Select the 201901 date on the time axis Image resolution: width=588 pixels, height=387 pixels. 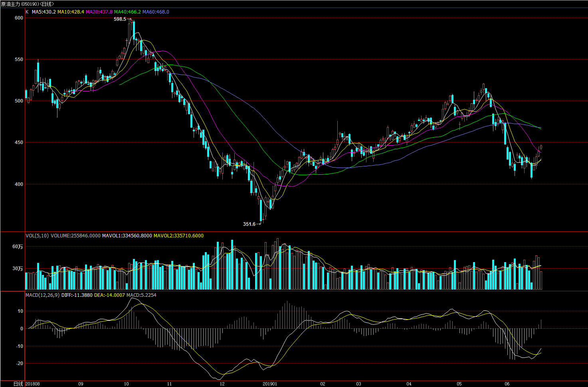270,384
